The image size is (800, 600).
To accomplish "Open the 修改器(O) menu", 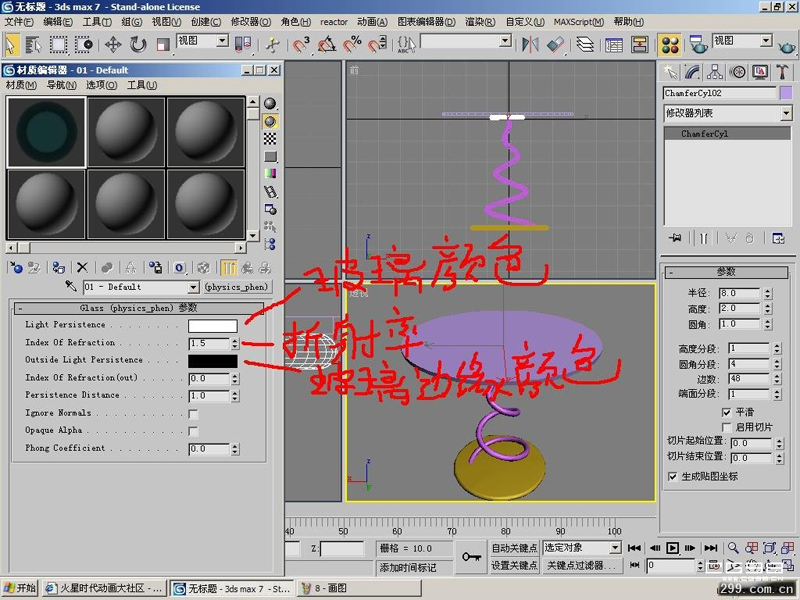I will 251,22.
